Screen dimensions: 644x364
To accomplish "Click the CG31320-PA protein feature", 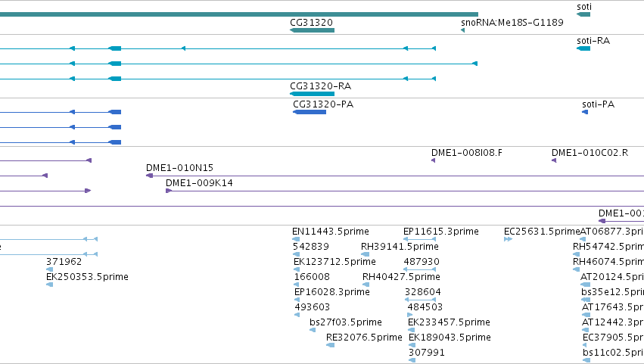I will [310, 112].
